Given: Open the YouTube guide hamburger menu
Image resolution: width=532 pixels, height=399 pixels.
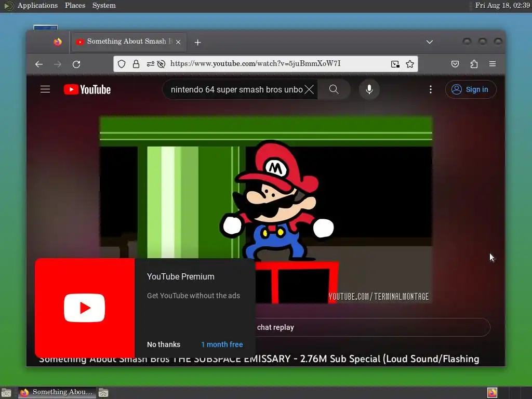Looking at the screenshot, I should pos(45,89).
